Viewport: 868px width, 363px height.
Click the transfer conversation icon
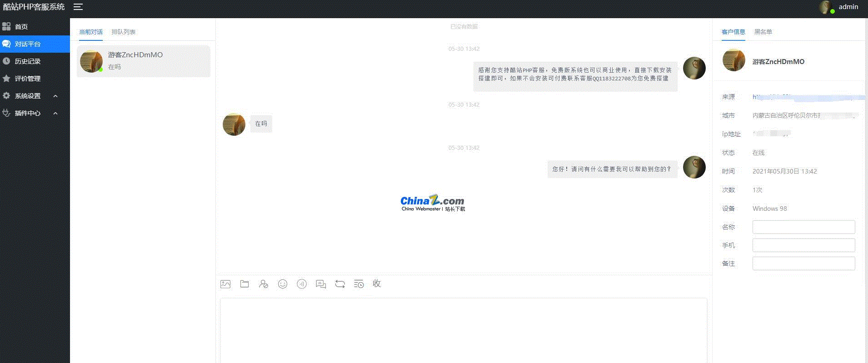pos(340,284)
